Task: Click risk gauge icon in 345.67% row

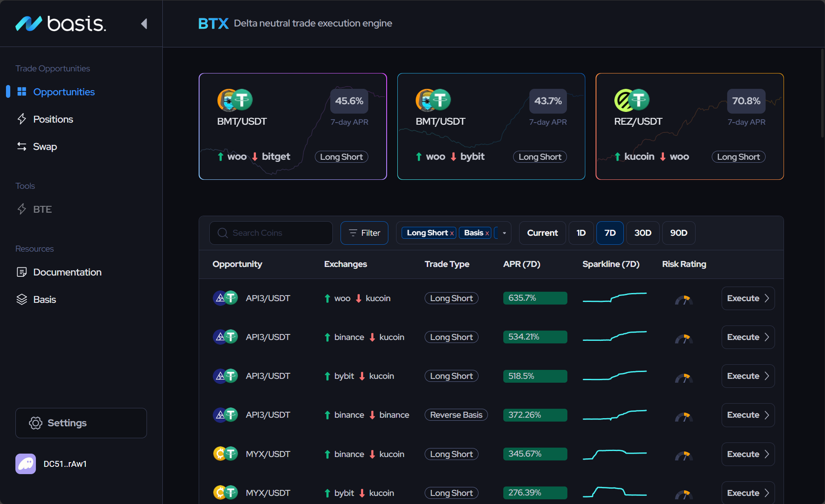Action: (684, 456)
